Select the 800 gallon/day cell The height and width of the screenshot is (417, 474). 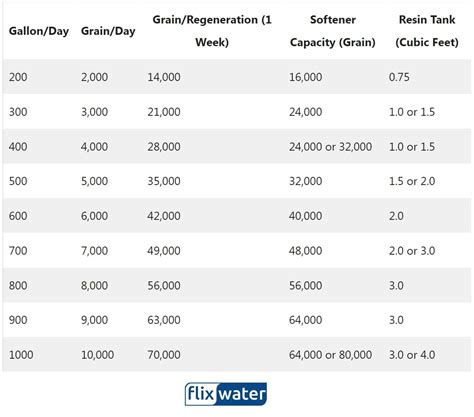tap(18, 285)
